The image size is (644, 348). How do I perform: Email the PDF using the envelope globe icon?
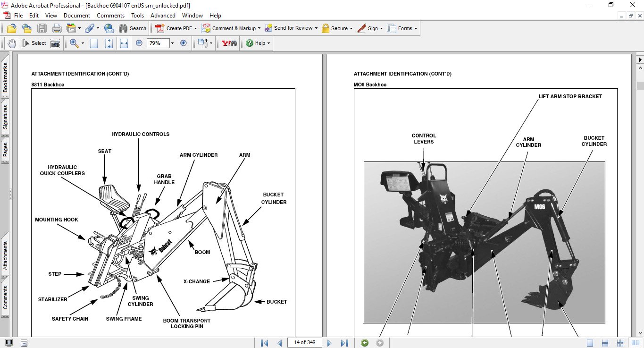[109, 28]
